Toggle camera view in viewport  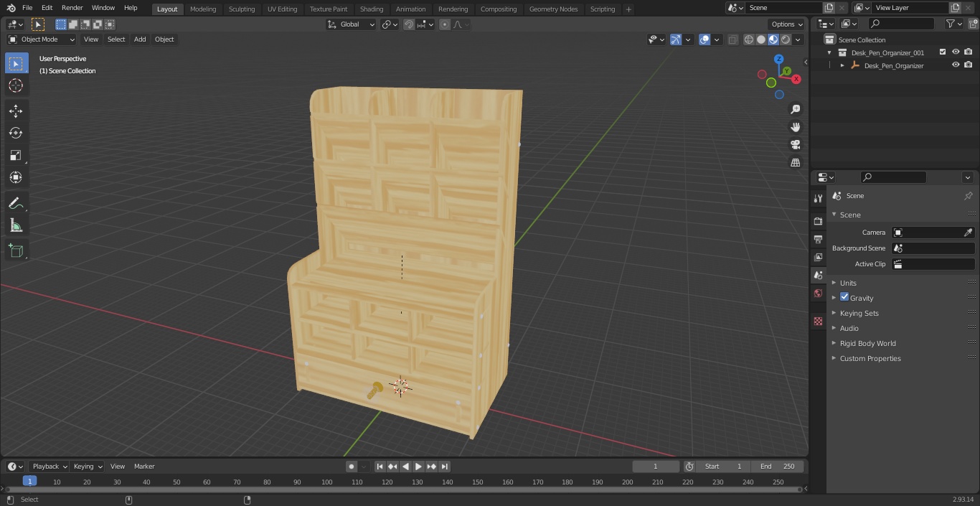pos(796,144)
